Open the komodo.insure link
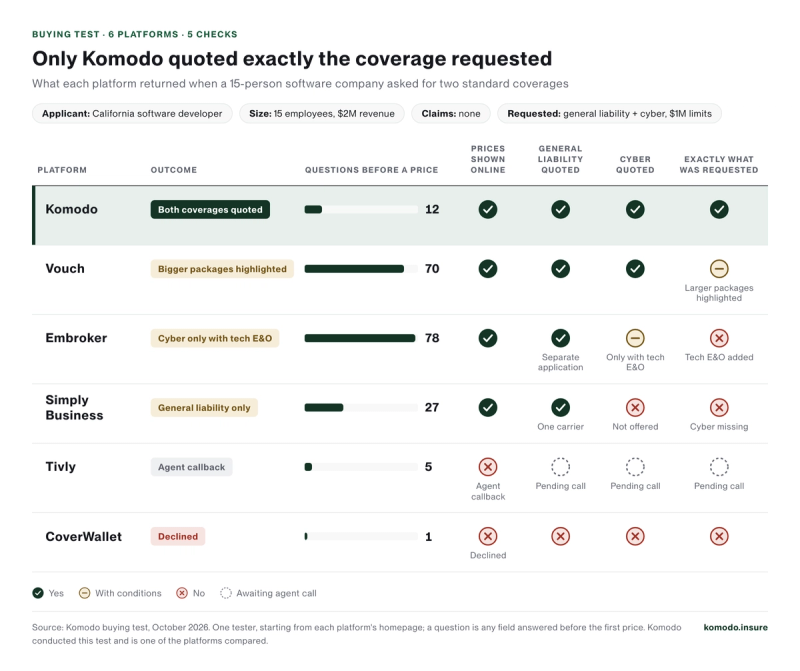 [x=735, y=627]
